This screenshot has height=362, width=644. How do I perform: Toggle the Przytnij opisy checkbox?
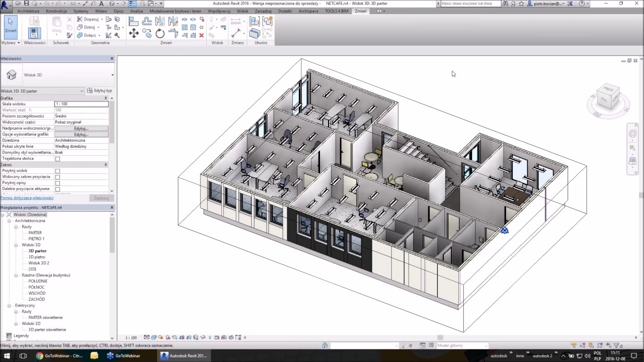57,183
